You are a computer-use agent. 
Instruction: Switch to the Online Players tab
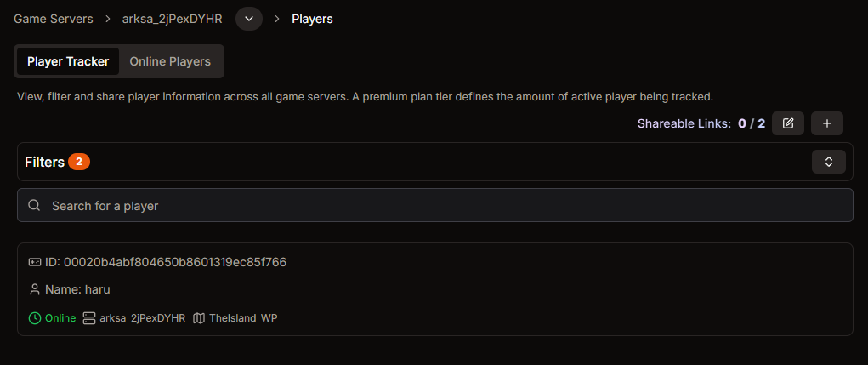click(x=170, y=61)
